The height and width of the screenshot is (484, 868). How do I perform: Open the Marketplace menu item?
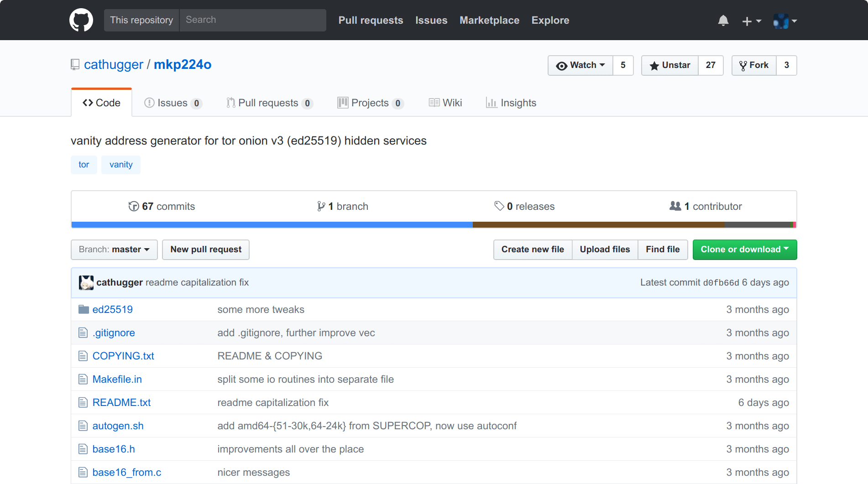489,20
